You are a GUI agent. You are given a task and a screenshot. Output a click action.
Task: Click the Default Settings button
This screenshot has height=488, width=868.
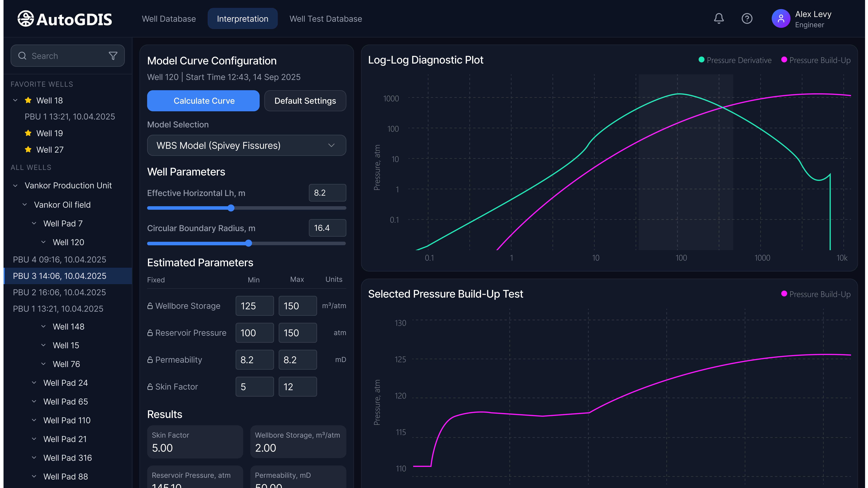305,101
